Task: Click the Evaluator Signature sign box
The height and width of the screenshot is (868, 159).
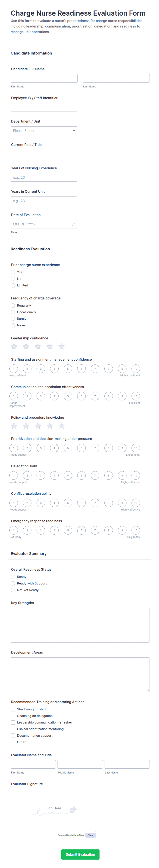Action: 53,810
